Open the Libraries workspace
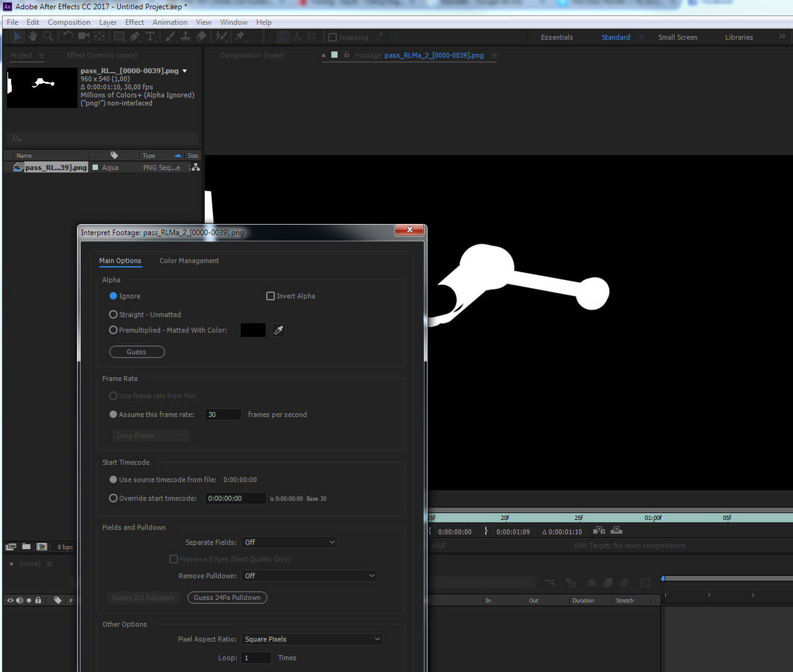The width and height of the screenshot is (793, 672). click(739, 37)
